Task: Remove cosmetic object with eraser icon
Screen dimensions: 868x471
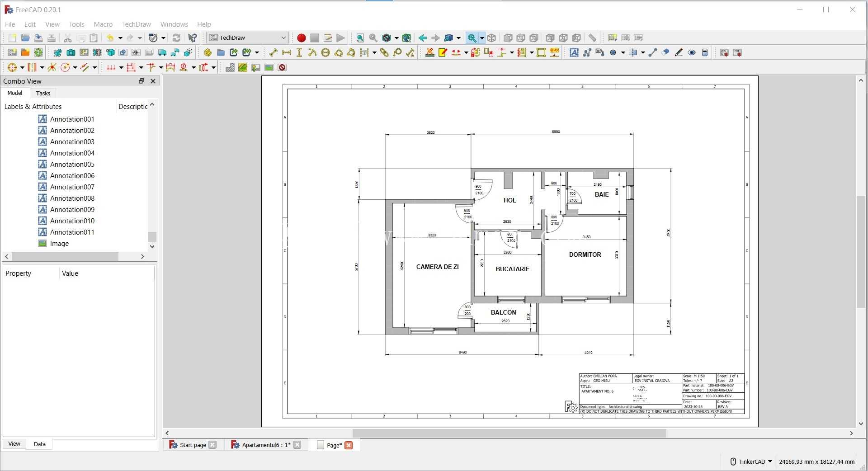Action: click(665, 52)
